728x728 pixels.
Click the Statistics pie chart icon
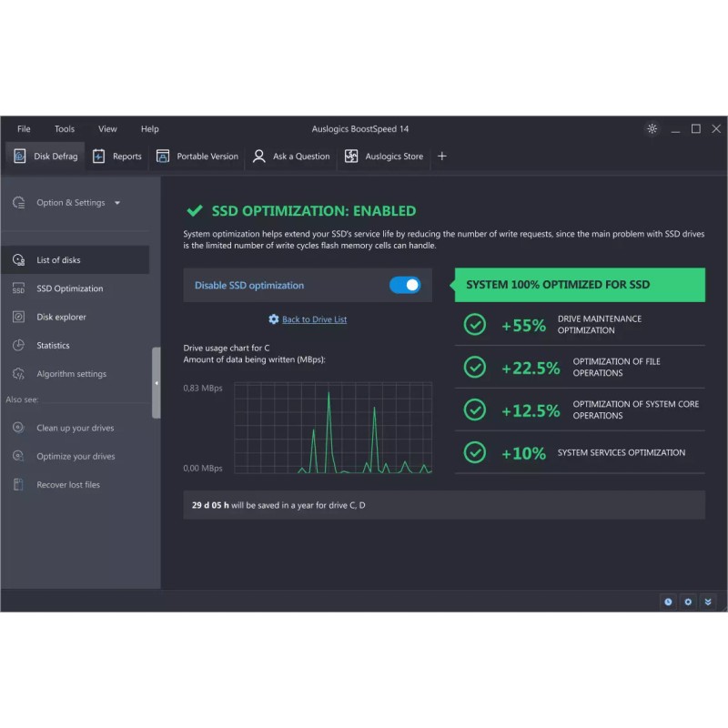pos(18,346)
